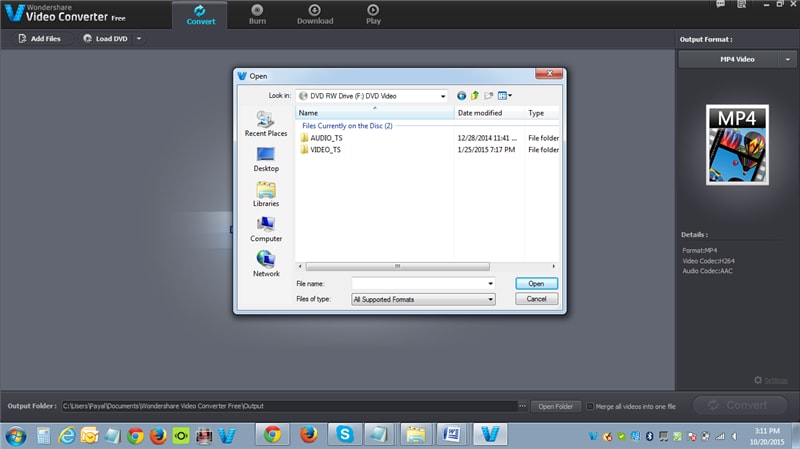Launch Calculator from the taskbar
Image resolution: width=800 pixels, height=449 pixels.
43,436
